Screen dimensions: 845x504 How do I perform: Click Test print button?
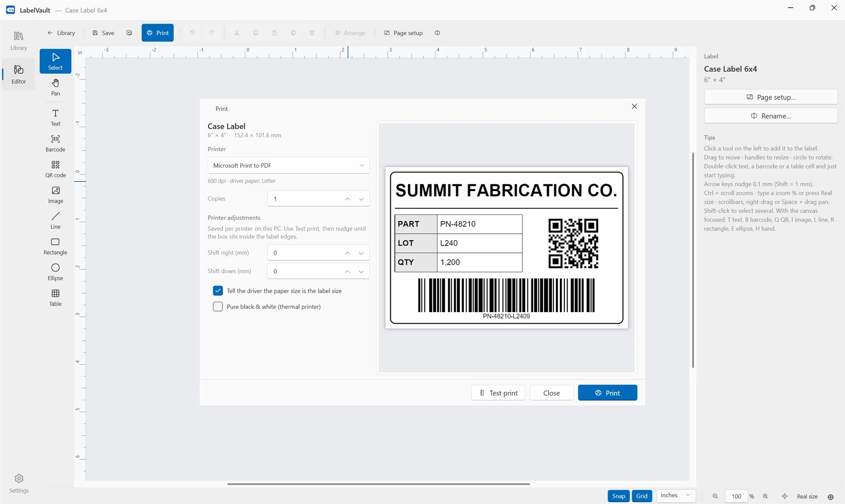coord(498,393)
